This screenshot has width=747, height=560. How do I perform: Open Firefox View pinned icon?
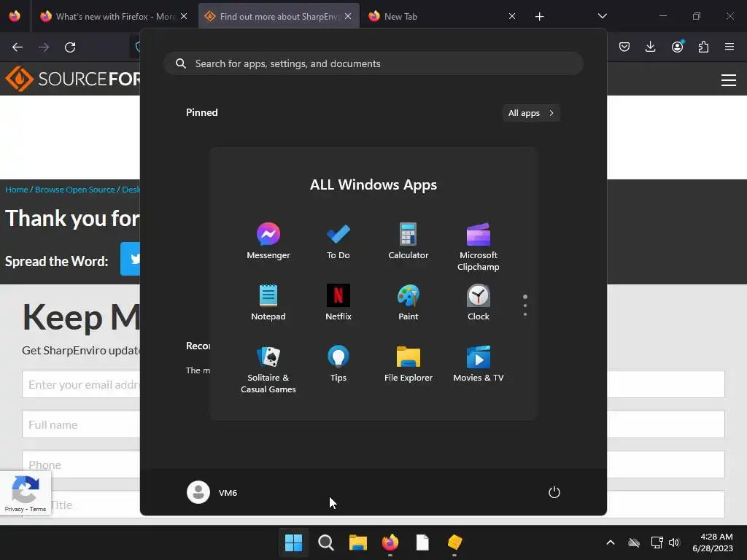point(15,16)
